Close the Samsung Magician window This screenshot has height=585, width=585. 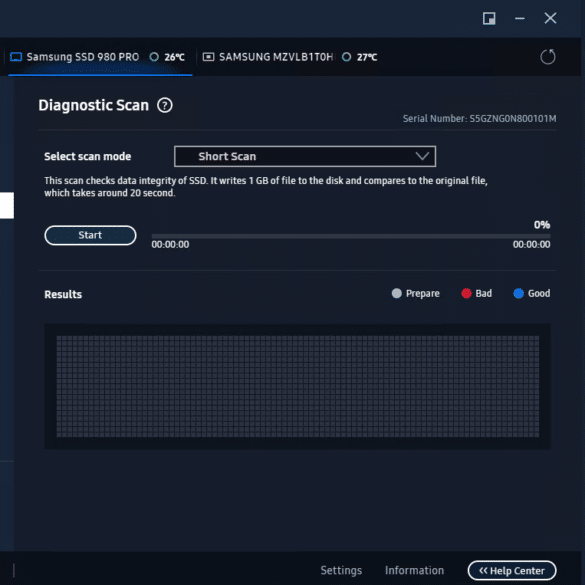pyautogui.click(x=550, y=18)
